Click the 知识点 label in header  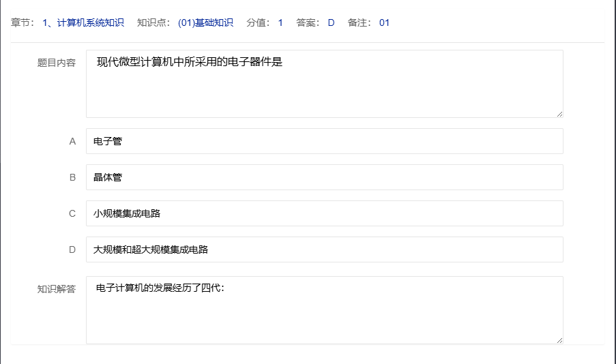click(x=154, y=22)
